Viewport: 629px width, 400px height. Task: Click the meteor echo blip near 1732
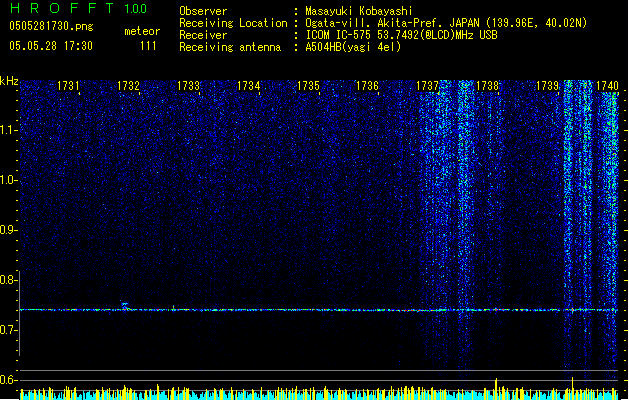pos(125,305)
